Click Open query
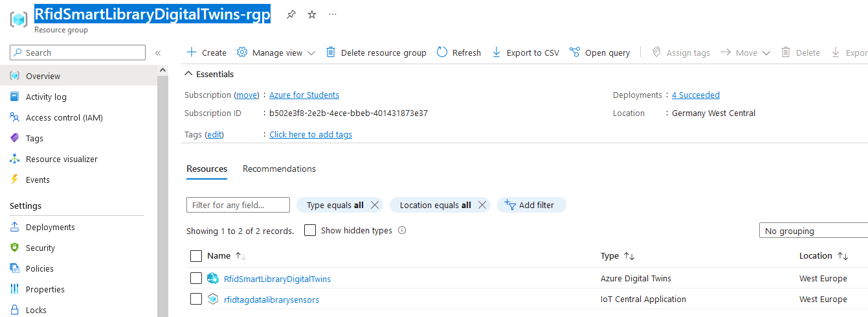 click(599, 53)
